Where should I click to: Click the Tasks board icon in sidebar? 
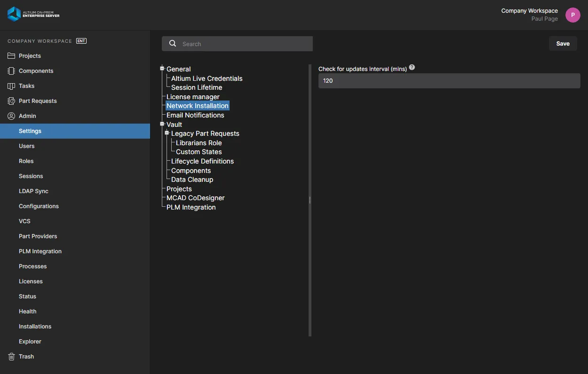(x=11, y=86)
